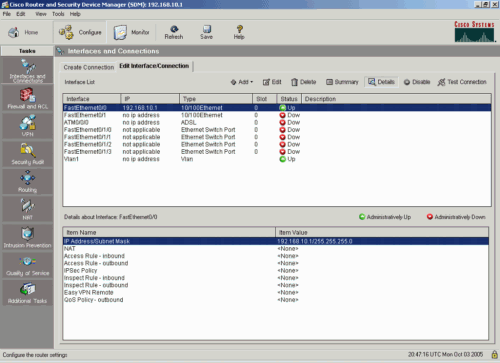The height and width of the screenshot is (363, 500).
Task: Open the Add dropdown menu
Action: tap(242, 82)
